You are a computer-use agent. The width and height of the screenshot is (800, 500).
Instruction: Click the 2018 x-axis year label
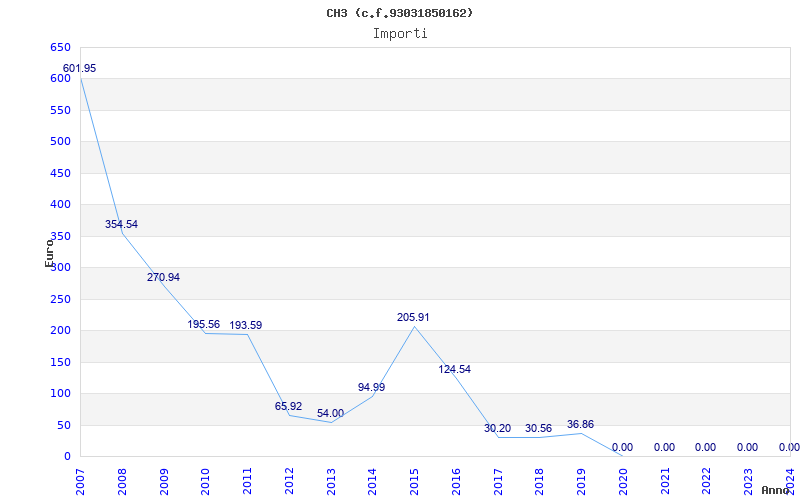coord(539,482)
